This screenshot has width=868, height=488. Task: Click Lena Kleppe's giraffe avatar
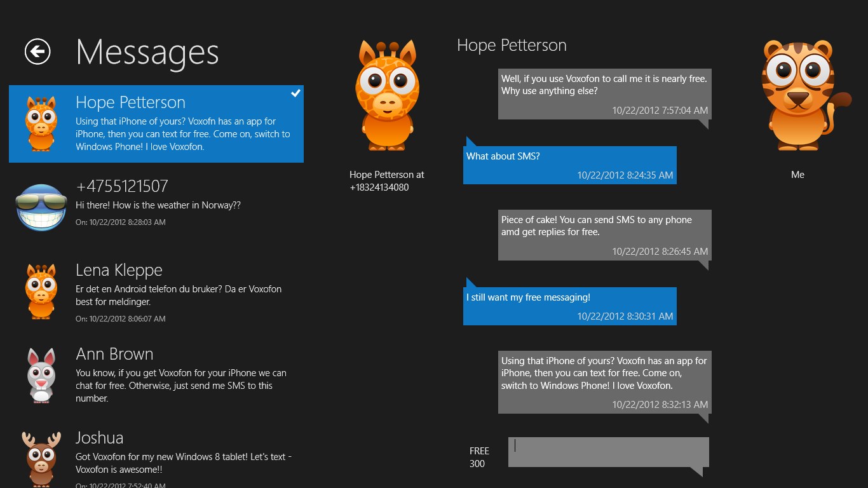[41, 291]
